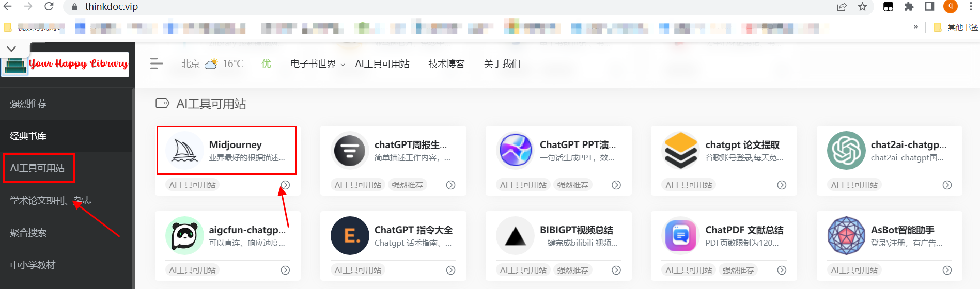The width and height of the screenshot is (980, 289).
Task: Reload the thinkdoc.vip page
Action: click(x=49, y=6)
